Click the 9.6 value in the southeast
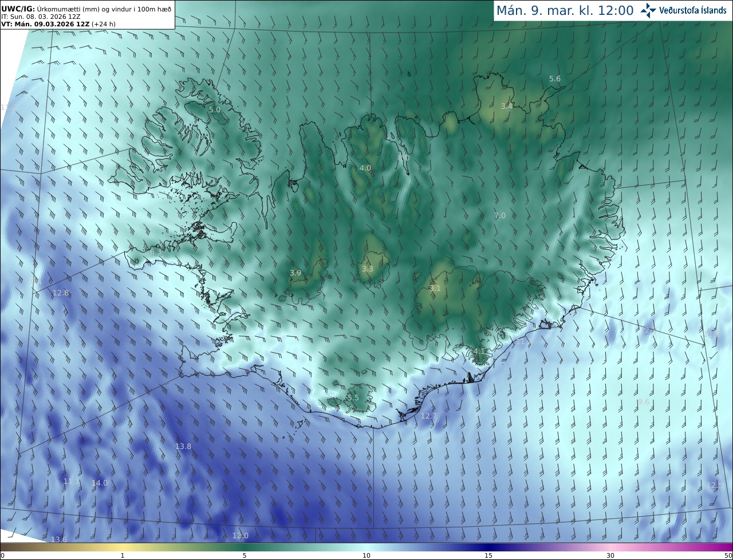The width and height of the screenshot is (733, 560). [x=644, y=403]
